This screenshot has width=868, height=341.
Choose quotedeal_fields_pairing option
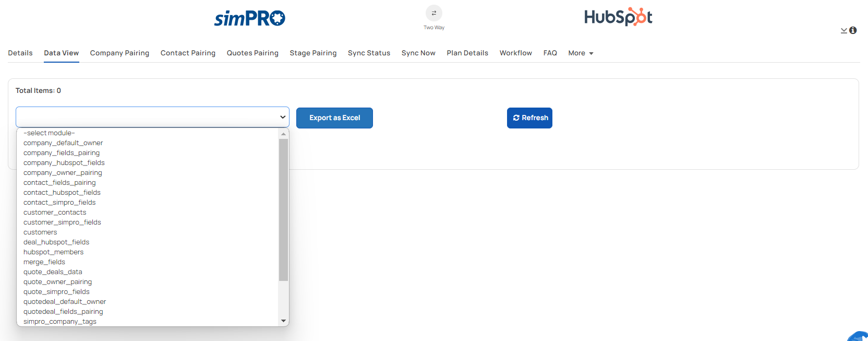[148, 312]
